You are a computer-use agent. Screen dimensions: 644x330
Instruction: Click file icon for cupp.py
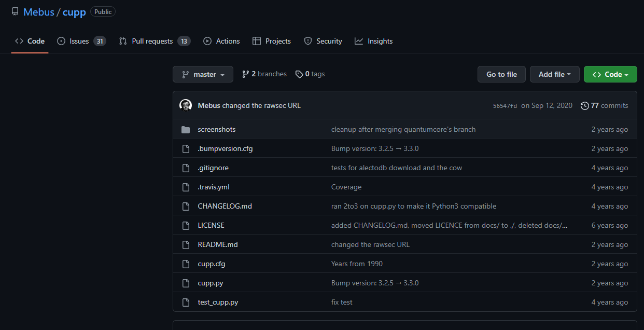(x=186, y=283)
